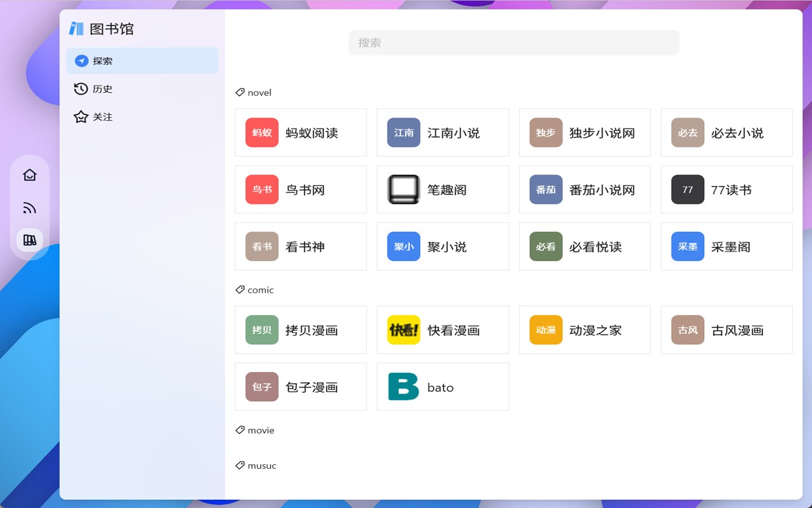Open the 鸟书网 source
The width and height of the screenshot is (812, 508).
pos(301,189)
